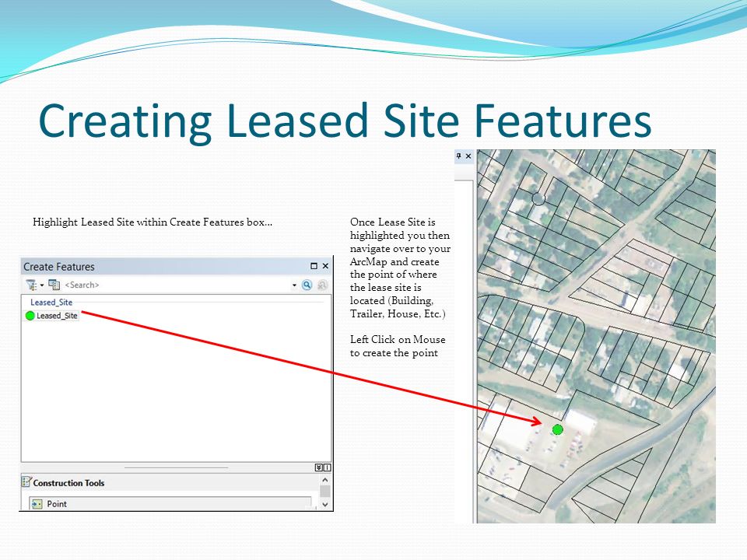Image resolution: width=747 pixels, height=560 pixels.
Task: Highlight the Leased_Site template with green dot
Action: 51,315
